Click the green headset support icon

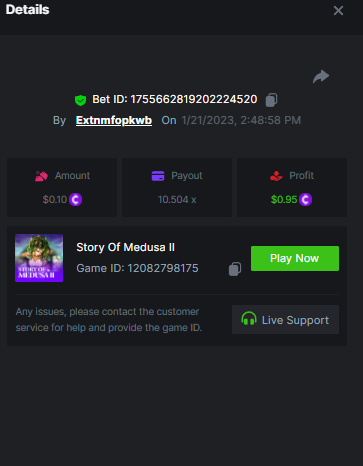click(249, 319)
